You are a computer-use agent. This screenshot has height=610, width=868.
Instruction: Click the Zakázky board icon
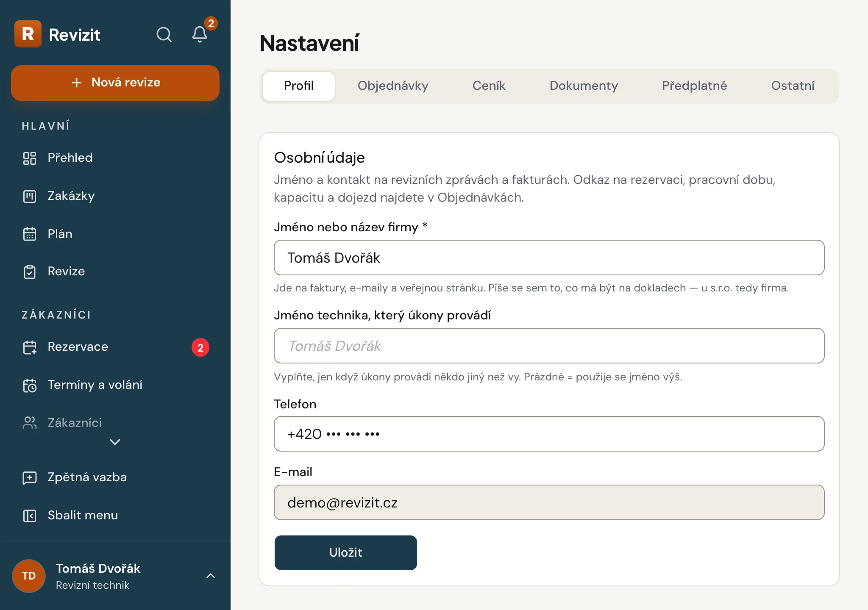pyautogui.click(x=30, y=196)
